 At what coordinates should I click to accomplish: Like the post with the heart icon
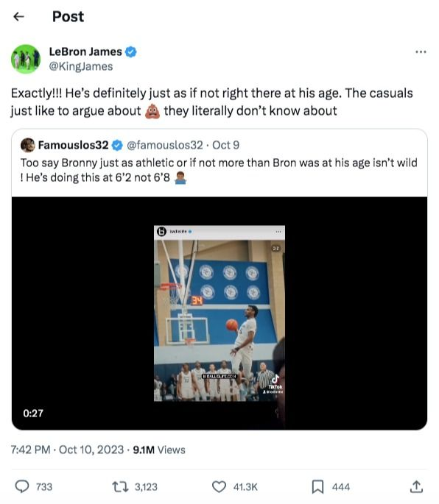[x=219, y=486]
